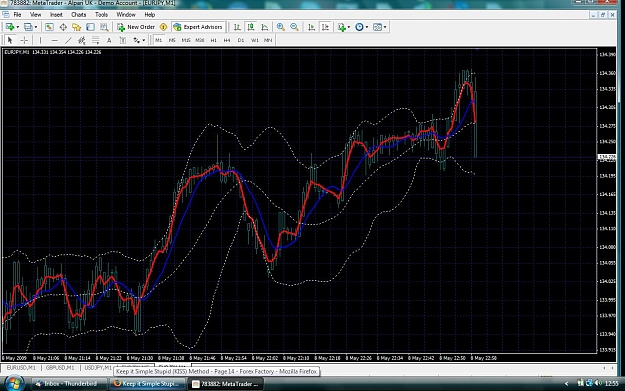Select the M30 timeframe
625x391 pixels.
(x=200, y=40)
